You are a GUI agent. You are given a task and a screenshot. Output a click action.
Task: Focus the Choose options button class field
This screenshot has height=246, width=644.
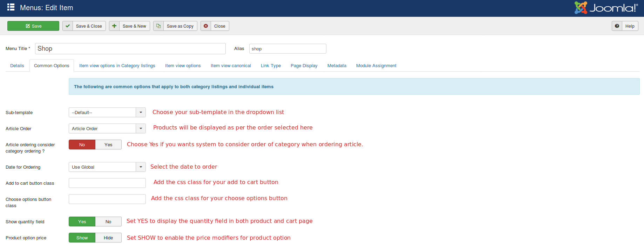coord(107,199)
